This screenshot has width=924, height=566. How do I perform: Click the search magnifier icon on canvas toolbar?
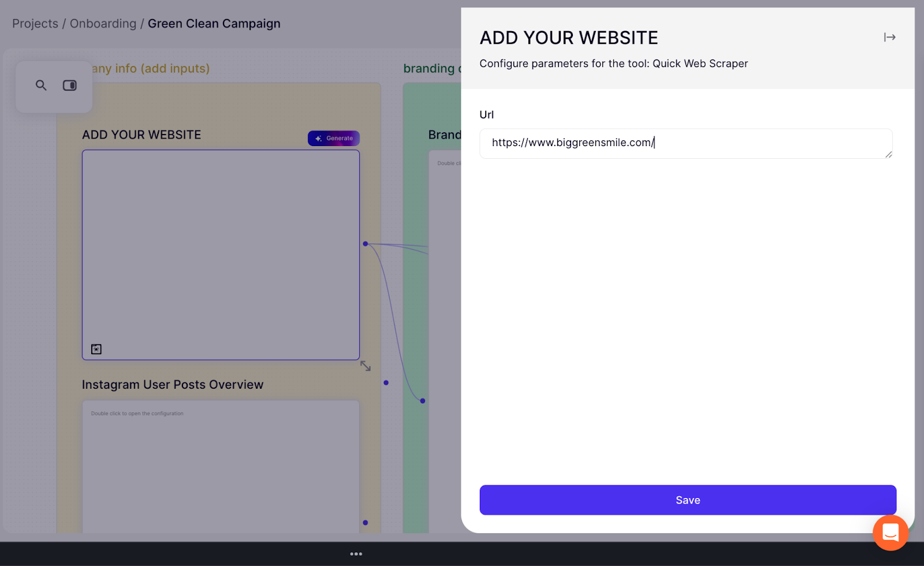41,85
